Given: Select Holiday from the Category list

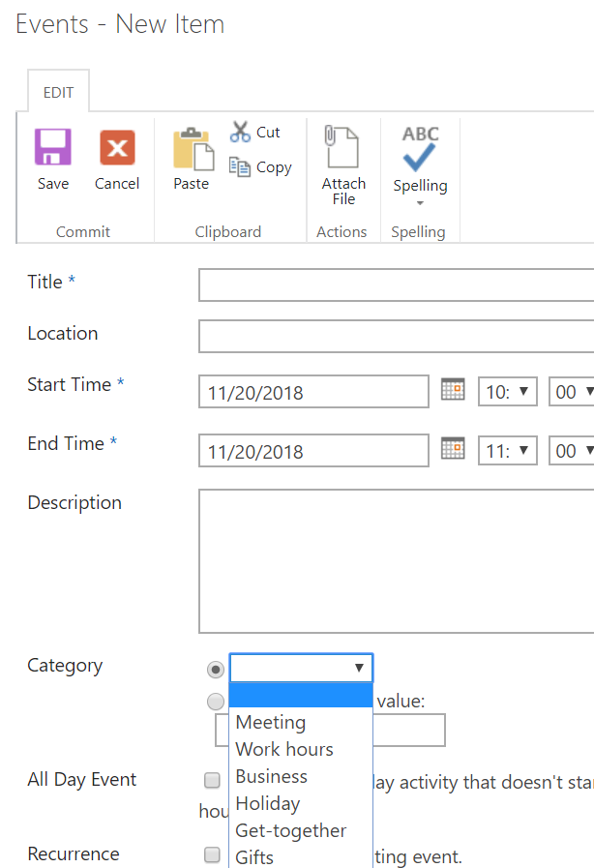Looking at the screenshot, I should pos(267,803).
